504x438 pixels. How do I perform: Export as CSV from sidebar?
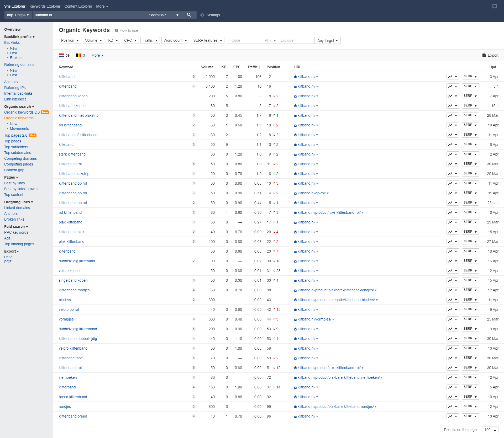8,257
